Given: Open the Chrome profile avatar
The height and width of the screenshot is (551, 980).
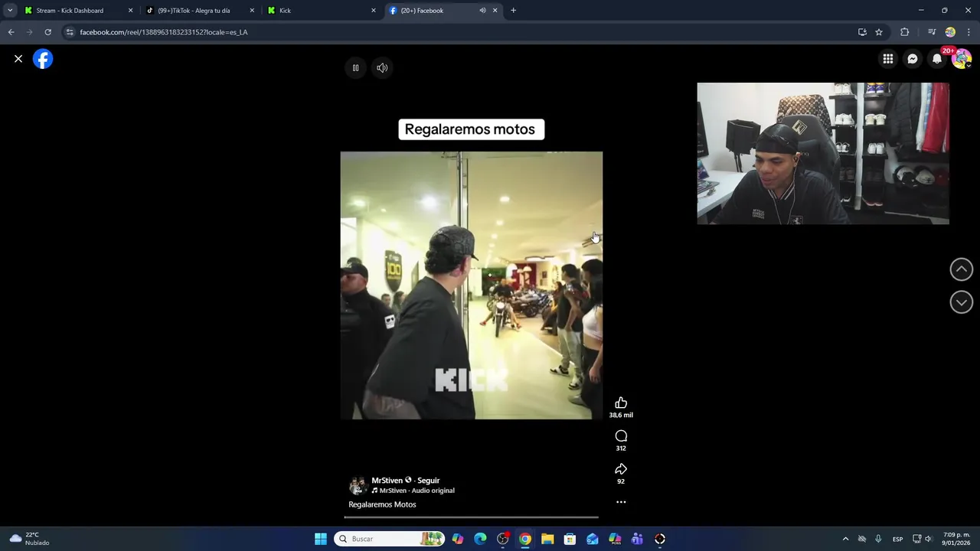Looking at the screenshot, I should 950,32.
